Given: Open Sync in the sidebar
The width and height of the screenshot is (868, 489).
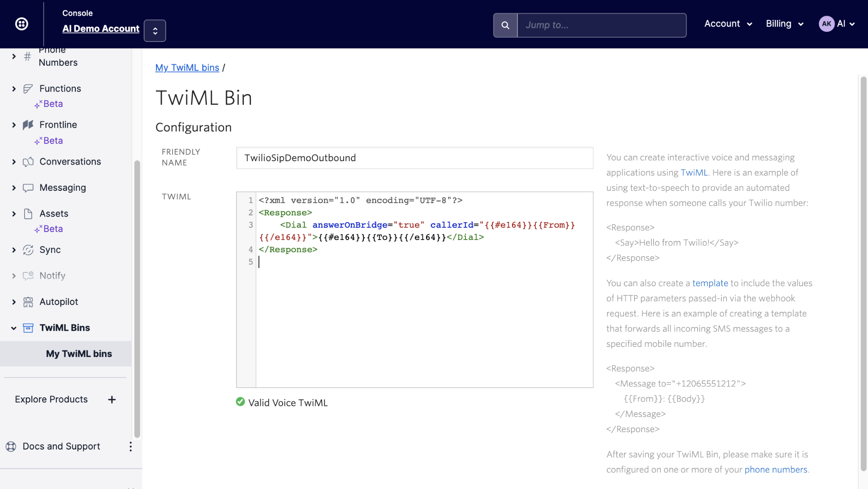Looking at the screenshot, I should tap(50, 250).
